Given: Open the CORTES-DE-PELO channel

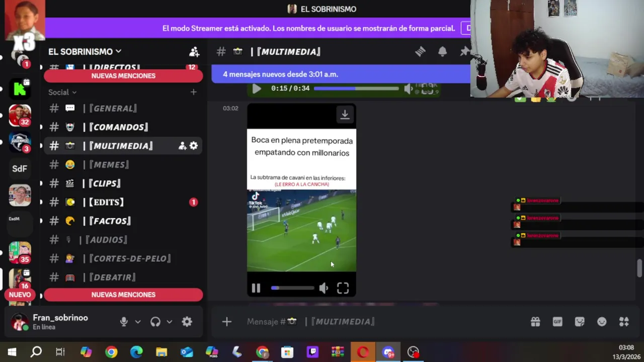Looking at the screenshot, I should pos(123,258).
